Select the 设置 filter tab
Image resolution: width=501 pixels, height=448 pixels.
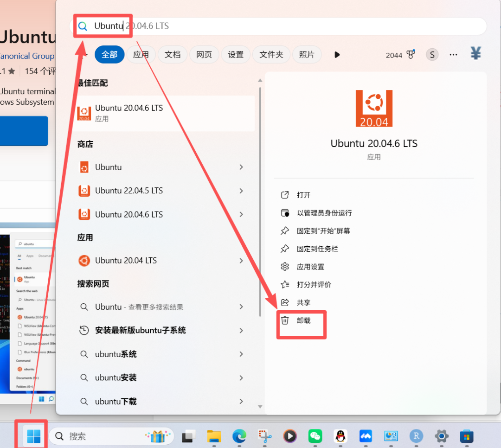[236, 55]
